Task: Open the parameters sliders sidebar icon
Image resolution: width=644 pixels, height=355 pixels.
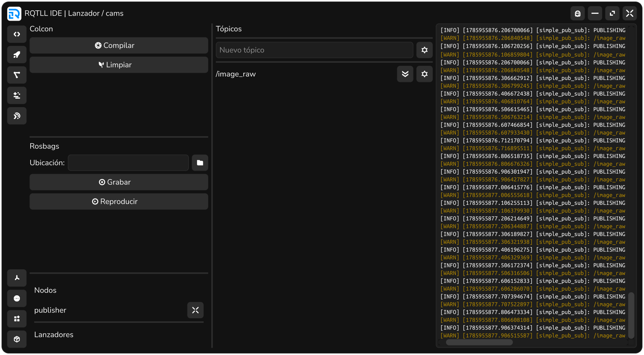Action: click(x=17, y=95)
